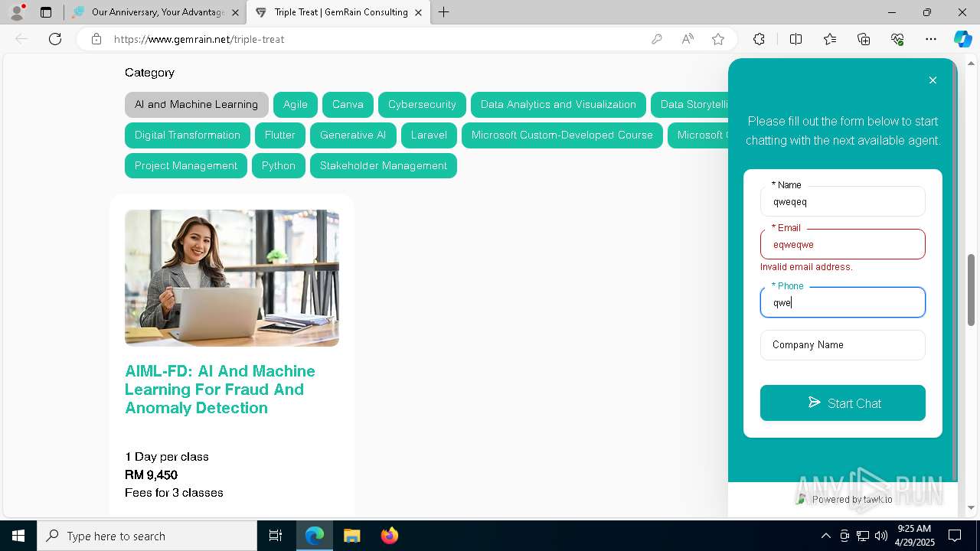Click the Start Chat button
This screenshot has width=980, height=551.
tap(843, 403)
